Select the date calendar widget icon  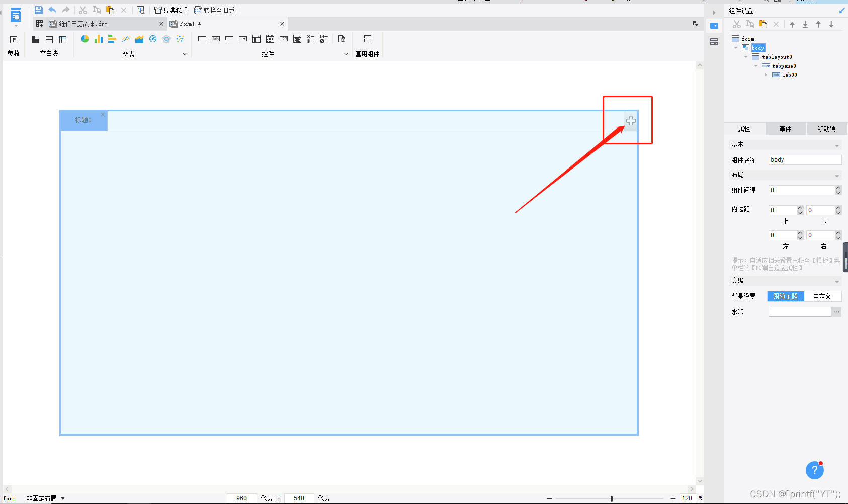coord(270,39)
